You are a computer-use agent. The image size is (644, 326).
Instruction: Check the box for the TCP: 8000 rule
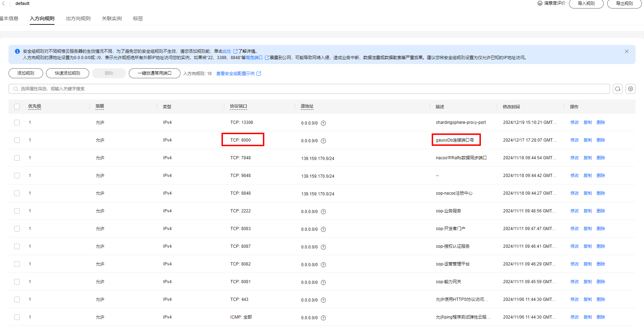tap(17, 140)
